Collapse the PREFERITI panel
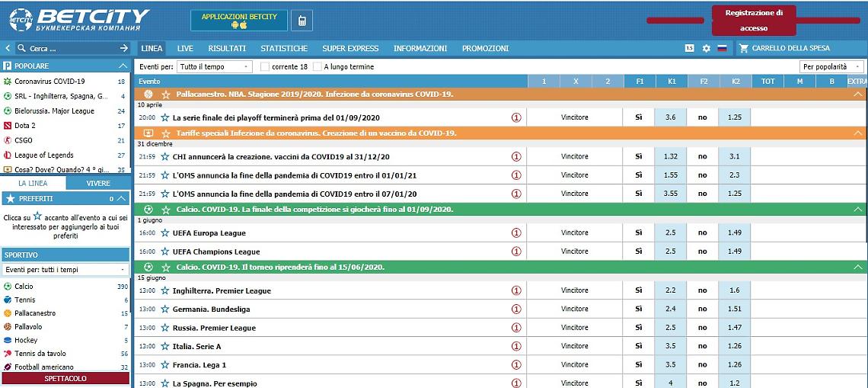This screenshot has width=868, height=388. (123, 198)
